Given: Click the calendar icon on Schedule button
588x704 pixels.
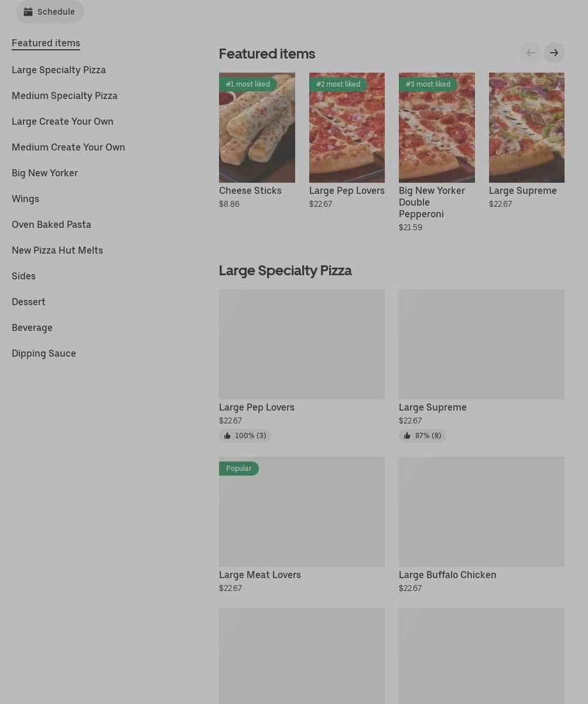Looking at the screenshot, I should tap(28, 12).
